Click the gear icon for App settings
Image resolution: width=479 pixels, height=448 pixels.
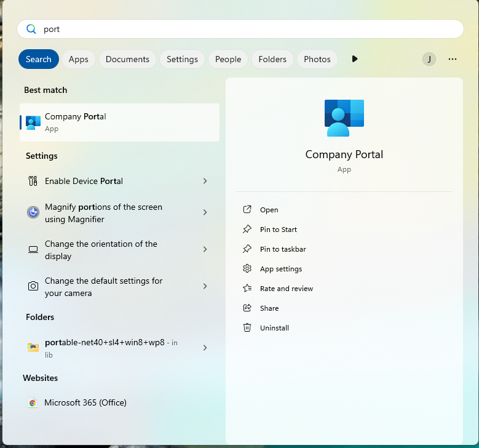point(247,268)
